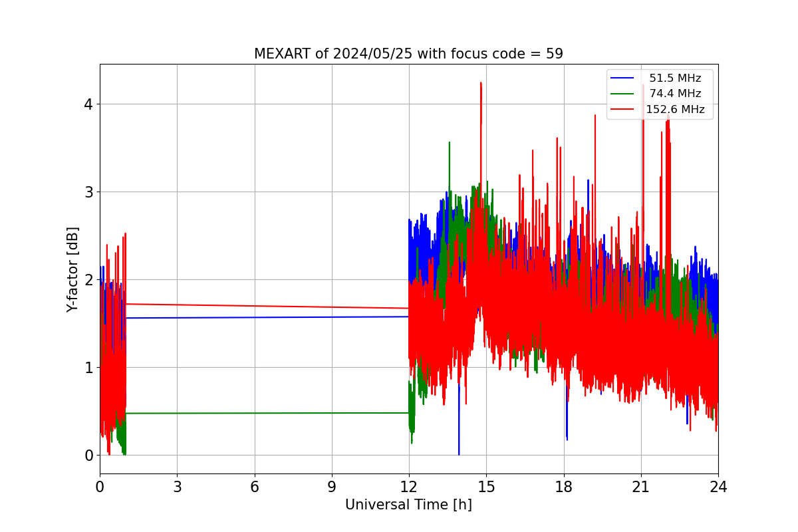Click y-axis tick label 4
The width and height of the screenshot is (798, 532).
[88, 104]
